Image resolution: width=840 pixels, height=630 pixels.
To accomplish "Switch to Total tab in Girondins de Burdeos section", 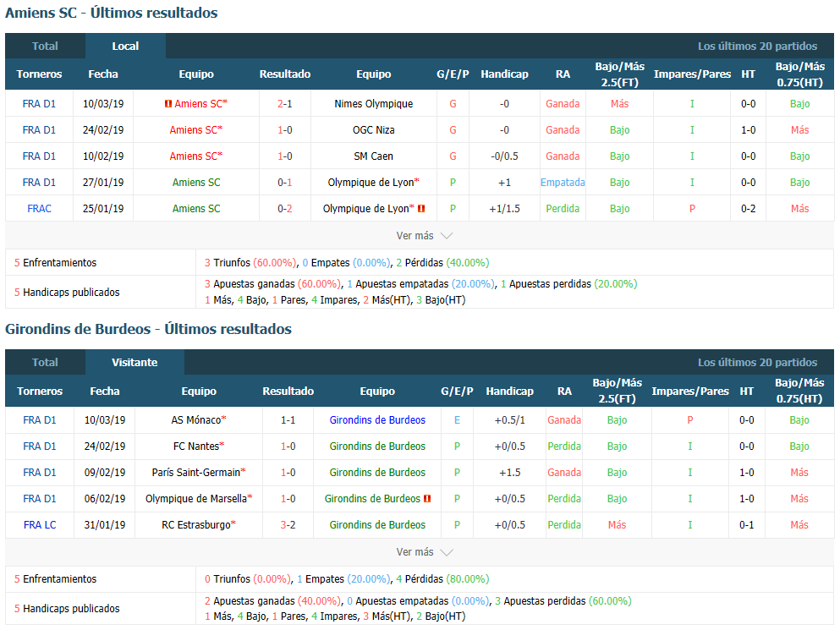I will [x=45, y=362].
